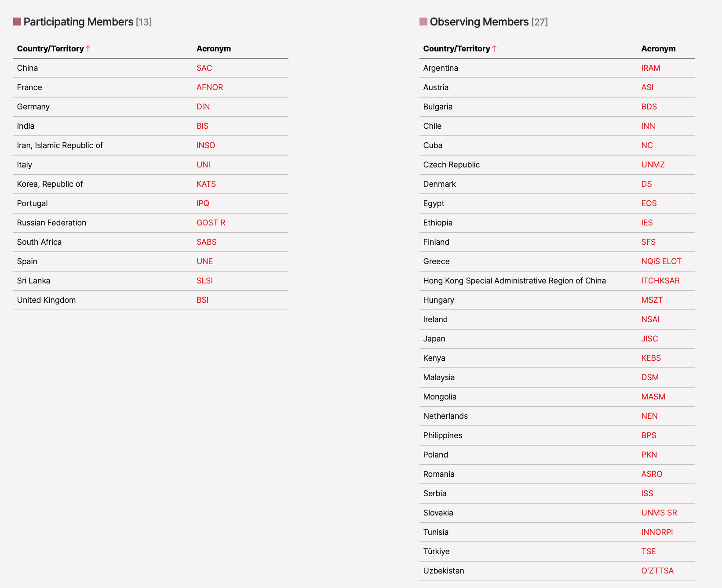Click the Observing Members color square
This screenshot has width=722, height=588.
click(423, 22)
